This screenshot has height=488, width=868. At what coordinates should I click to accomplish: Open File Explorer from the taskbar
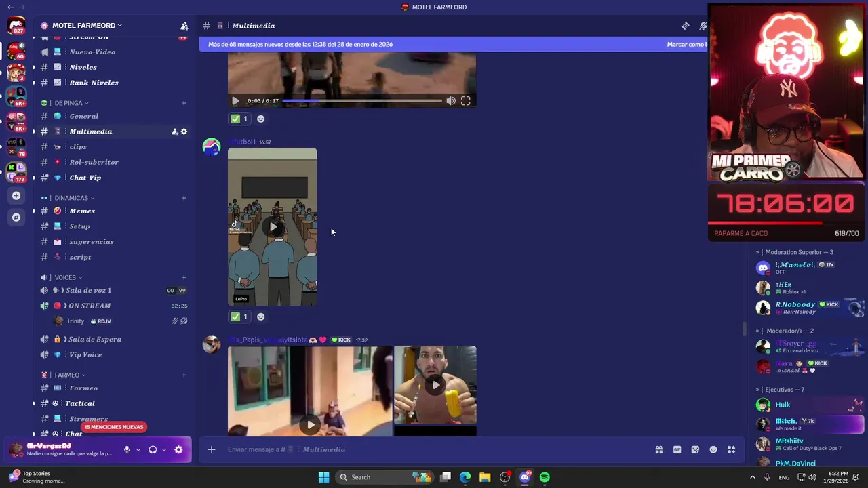click(485, 477)
